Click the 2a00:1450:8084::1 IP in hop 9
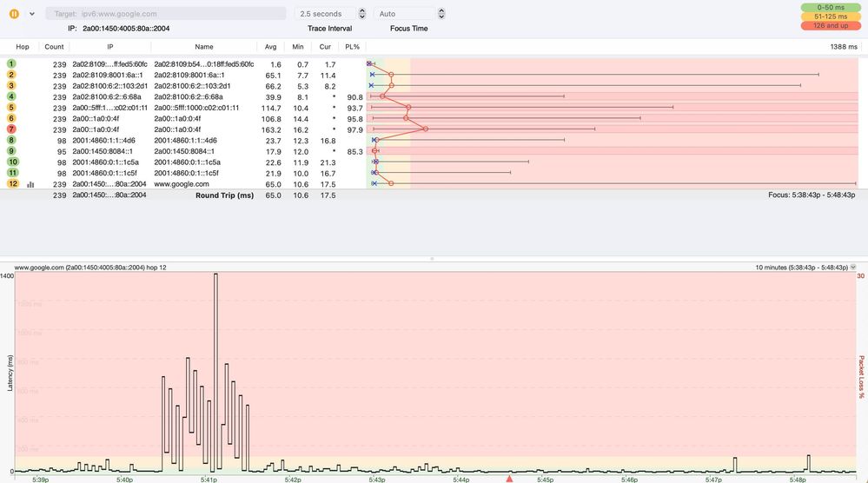Image resolution: width=868 pixels, height=483 pixels. (x=103, y=152)
